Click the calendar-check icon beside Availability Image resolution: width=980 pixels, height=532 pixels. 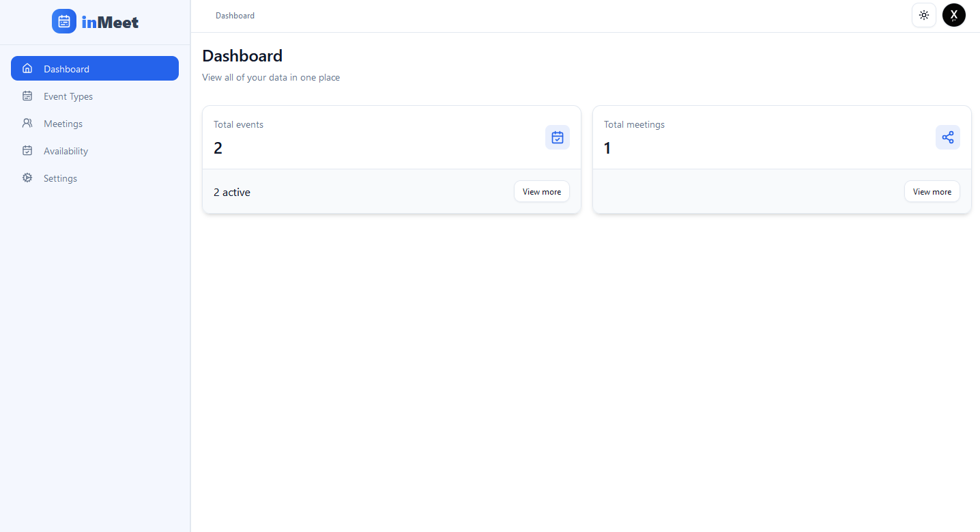27,151
